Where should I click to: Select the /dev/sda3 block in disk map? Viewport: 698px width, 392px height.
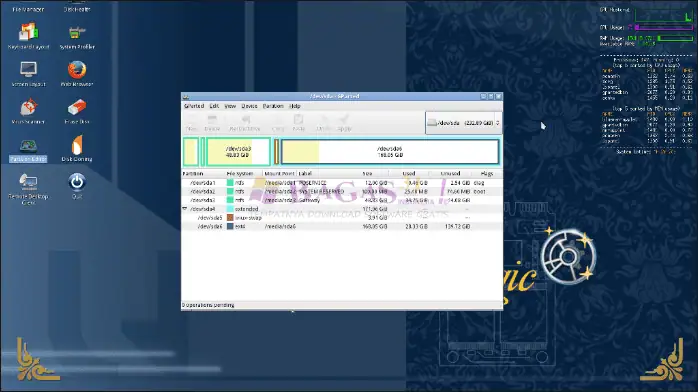click(x=239, y=152)
